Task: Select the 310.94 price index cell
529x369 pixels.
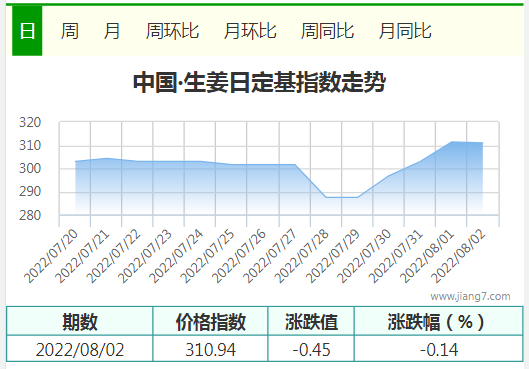Action: 210,349
